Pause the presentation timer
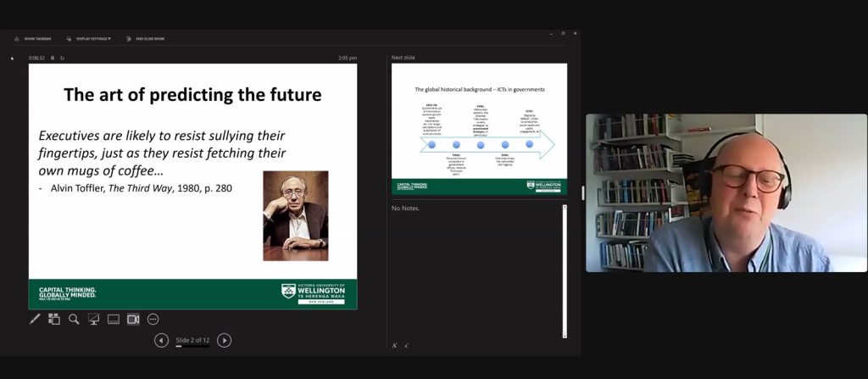The width and height of the screenshot is (868, 379). pos(53,58)
